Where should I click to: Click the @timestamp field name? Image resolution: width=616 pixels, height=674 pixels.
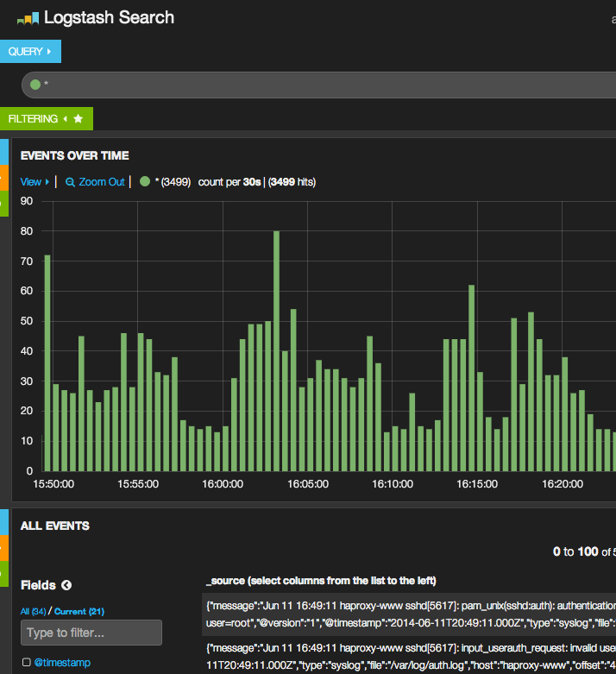click(62, 663)
